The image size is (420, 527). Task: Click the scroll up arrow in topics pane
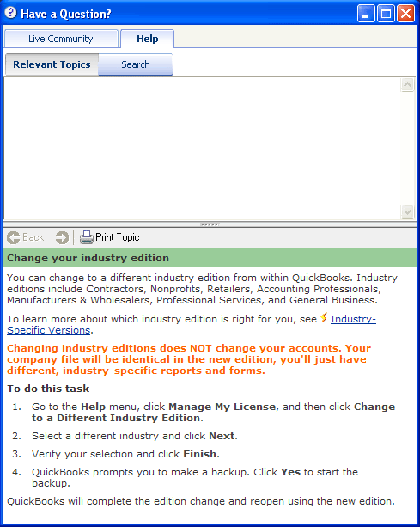coord(407,85)
